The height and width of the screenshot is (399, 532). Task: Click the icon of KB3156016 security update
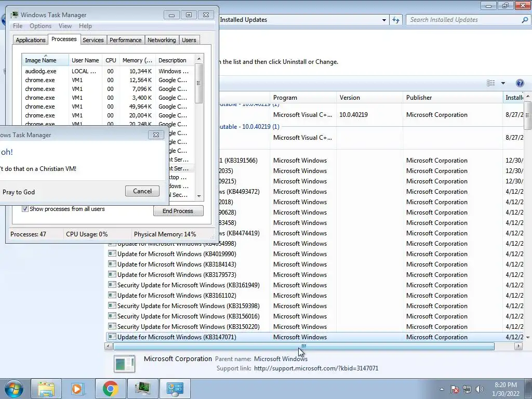click(112, 316)
